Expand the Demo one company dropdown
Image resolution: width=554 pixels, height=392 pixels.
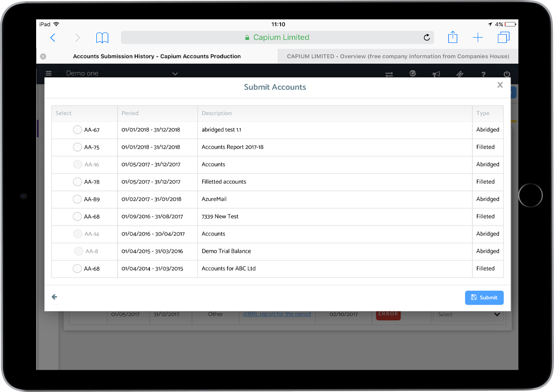click(x=175, y=74)
